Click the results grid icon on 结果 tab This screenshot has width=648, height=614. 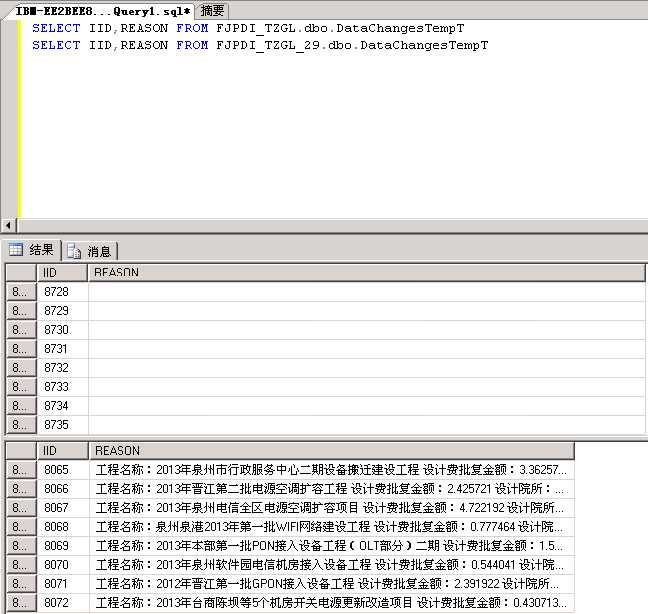(x=16, y=250)
